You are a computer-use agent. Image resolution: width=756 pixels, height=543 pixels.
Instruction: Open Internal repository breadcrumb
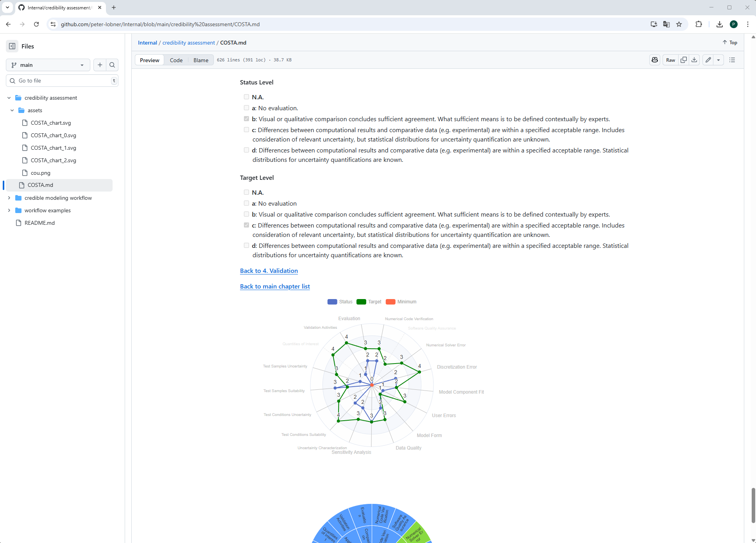click(147, 43)
